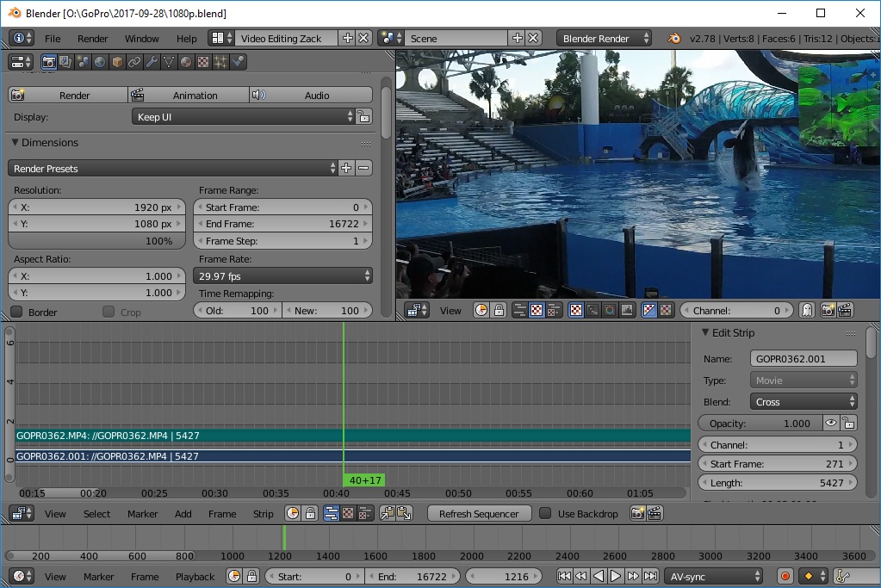Toggle the eye icon next to Opacity
Screen dimensions: 881x588
831,424
